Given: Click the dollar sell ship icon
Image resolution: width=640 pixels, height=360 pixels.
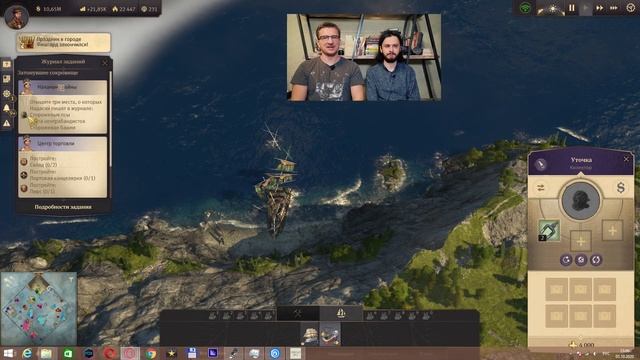Looking at the screenshot, I should click(x=620, y=188).
